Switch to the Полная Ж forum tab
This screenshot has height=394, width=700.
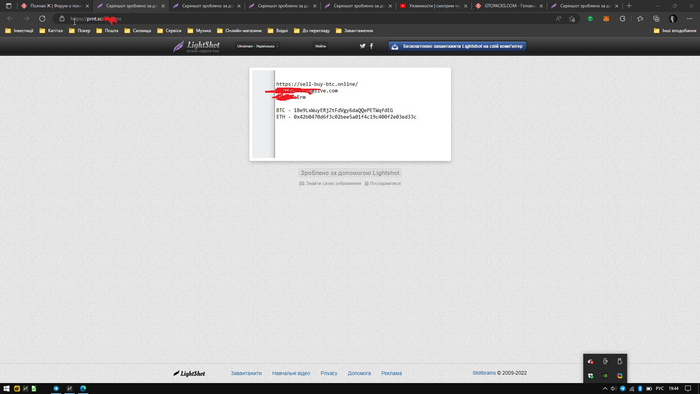point(55,6)
